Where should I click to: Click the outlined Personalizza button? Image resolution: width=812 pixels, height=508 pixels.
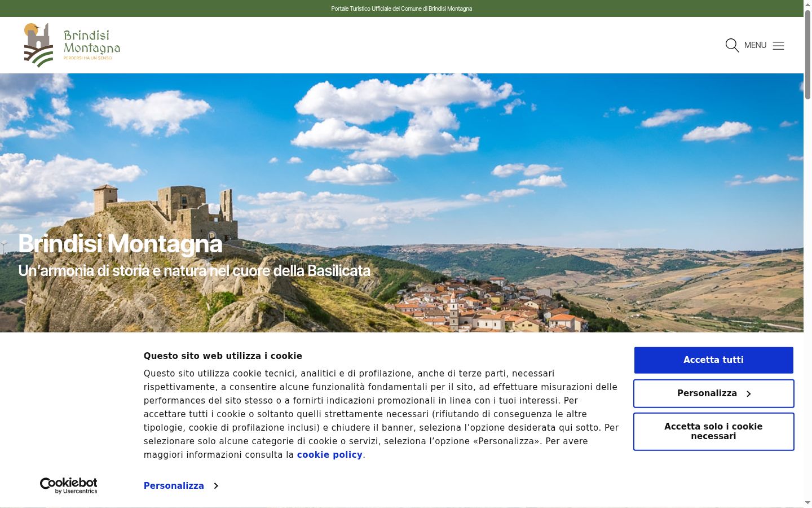[713, 393]
